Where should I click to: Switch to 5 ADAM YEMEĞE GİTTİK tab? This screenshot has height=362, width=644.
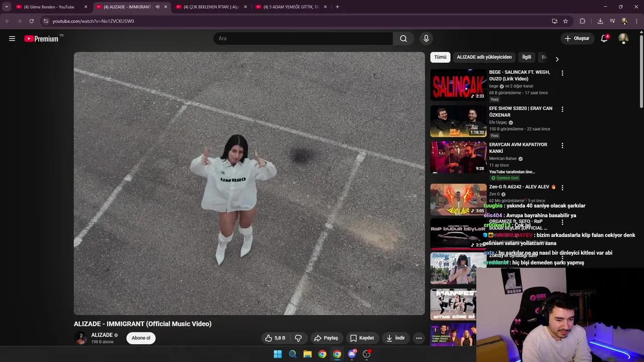pos(291,7)
